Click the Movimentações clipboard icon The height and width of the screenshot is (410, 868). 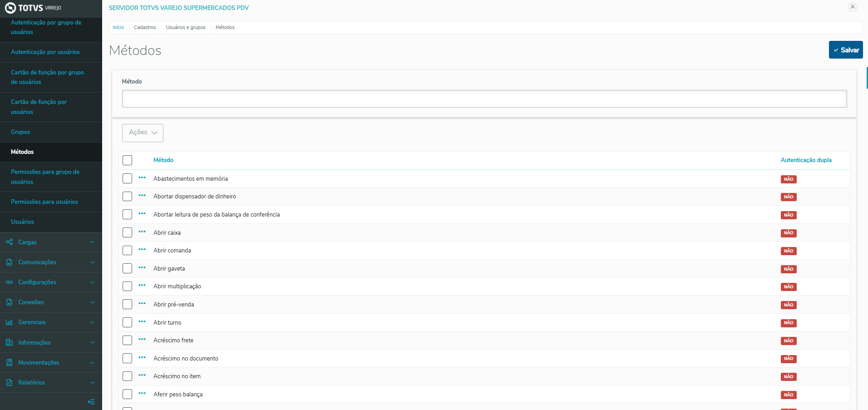tap(9, 362)
